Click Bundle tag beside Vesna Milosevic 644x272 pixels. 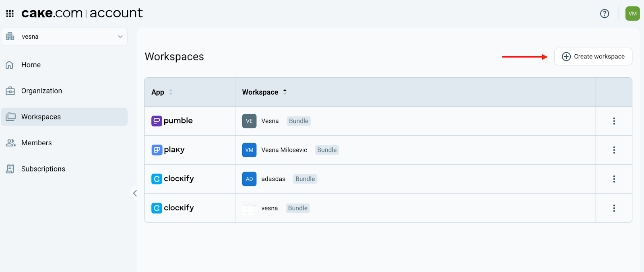pos(327,150)
